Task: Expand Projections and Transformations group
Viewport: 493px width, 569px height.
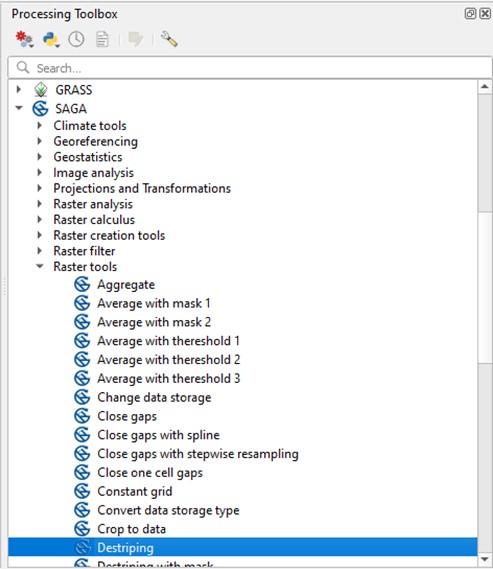Action: (40, 188)
